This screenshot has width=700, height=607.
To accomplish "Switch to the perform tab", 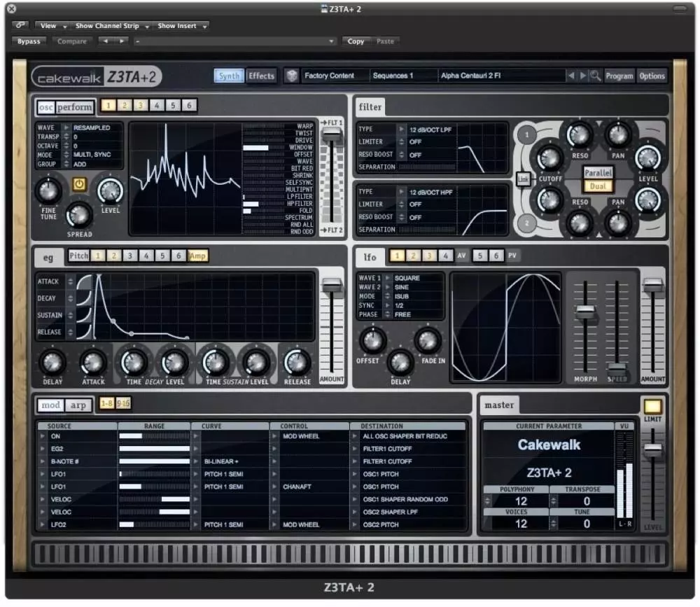I will click(x=75, y=107).
